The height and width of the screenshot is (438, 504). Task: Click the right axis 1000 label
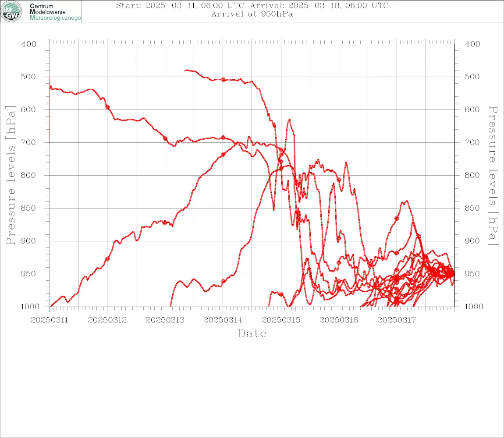(474, 307)
